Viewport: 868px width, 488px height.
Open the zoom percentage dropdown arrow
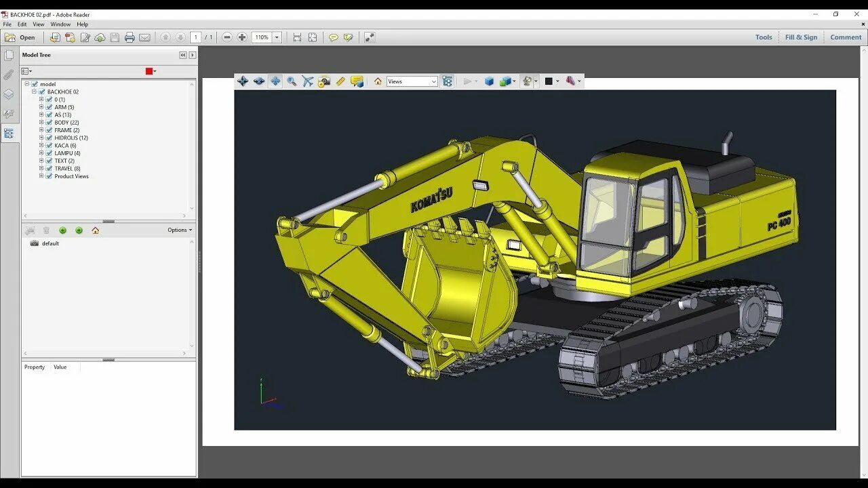[277, 37]
